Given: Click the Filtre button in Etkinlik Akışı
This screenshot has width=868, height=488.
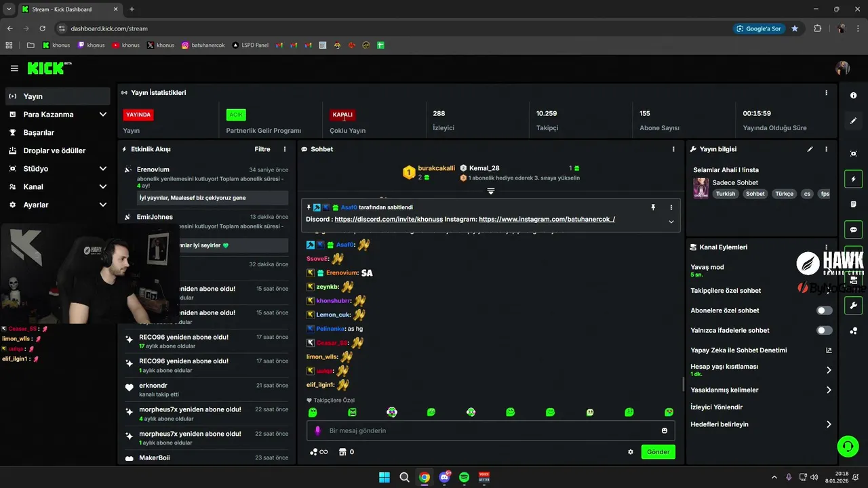Looking at the screenshot, I should 262,149.
